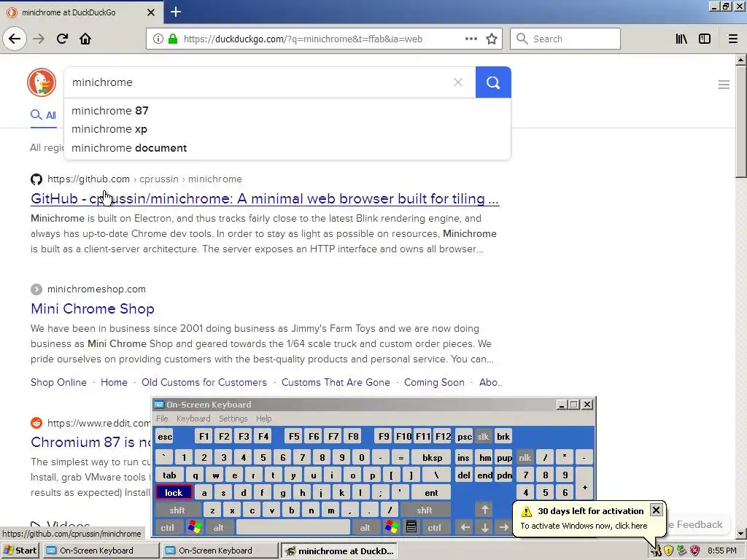Click the context menu key on keyboard
Viewport: 747px width, 560px height.
coord(411,527)
